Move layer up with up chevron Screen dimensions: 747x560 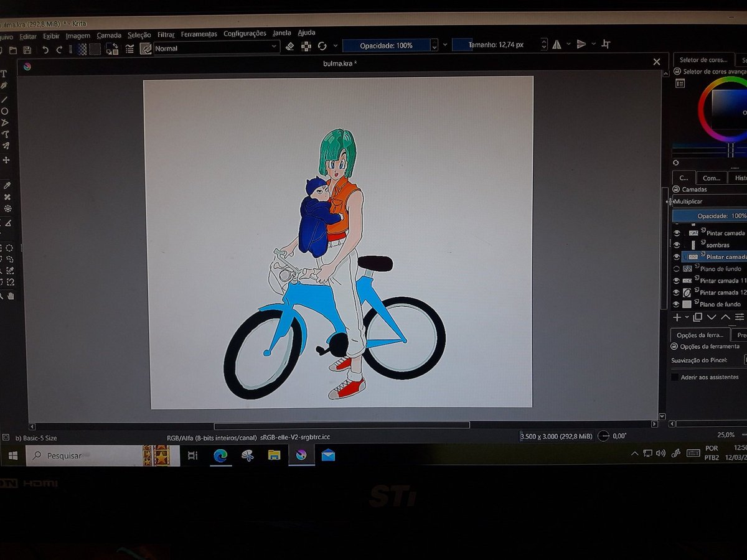[x=725, y=317]
